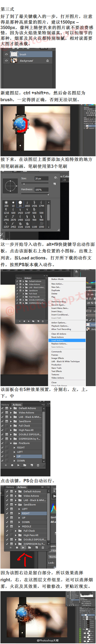96x644 pixels.
Task: Switch to History tab in the FireStorm panel
Action: click(x=5, y=404)
